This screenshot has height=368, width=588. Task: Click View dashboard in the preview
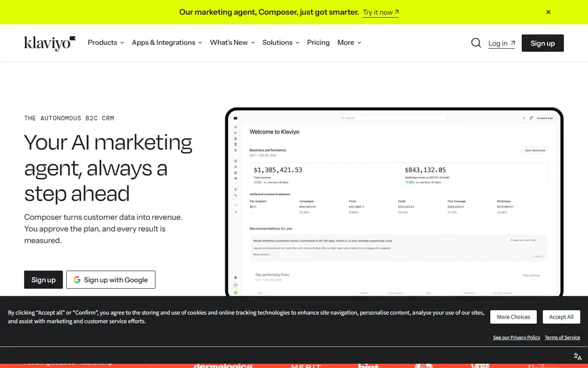(x=535, y=150)
